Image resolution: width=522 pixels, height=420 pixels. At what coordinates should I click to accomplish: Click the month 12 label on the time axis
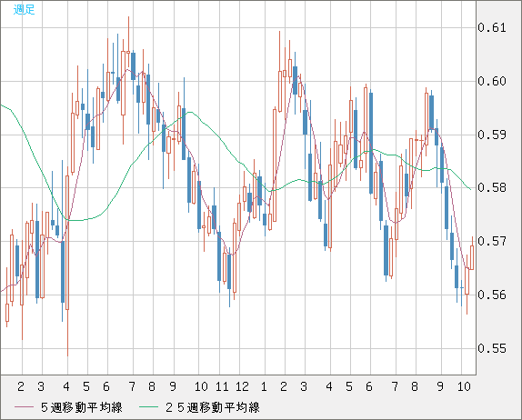(242, 386)
